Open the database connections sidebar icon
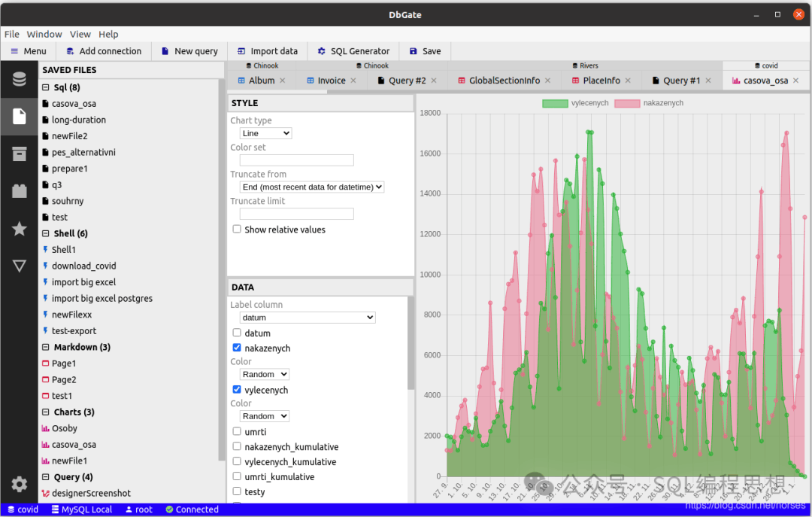The width and height of the screenshot is (812, 517). coord(19,79)
